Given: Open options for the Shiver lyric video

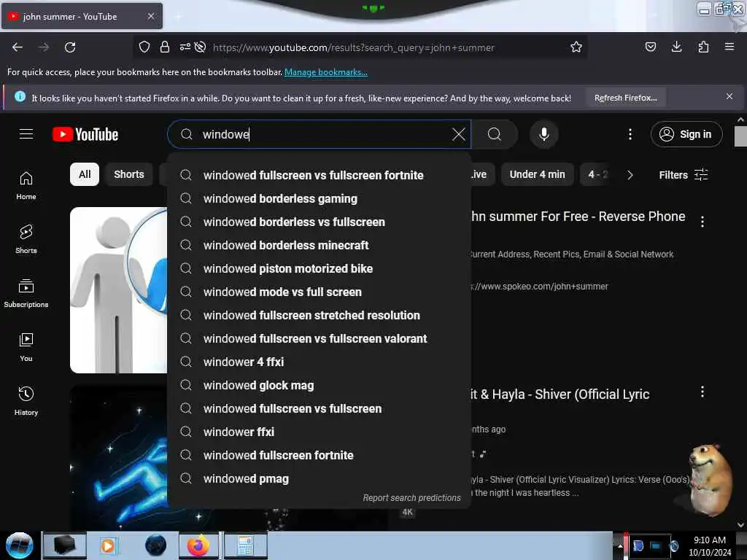Looking at the screenshot, I should pyautogui.click(x=703, y=392).
